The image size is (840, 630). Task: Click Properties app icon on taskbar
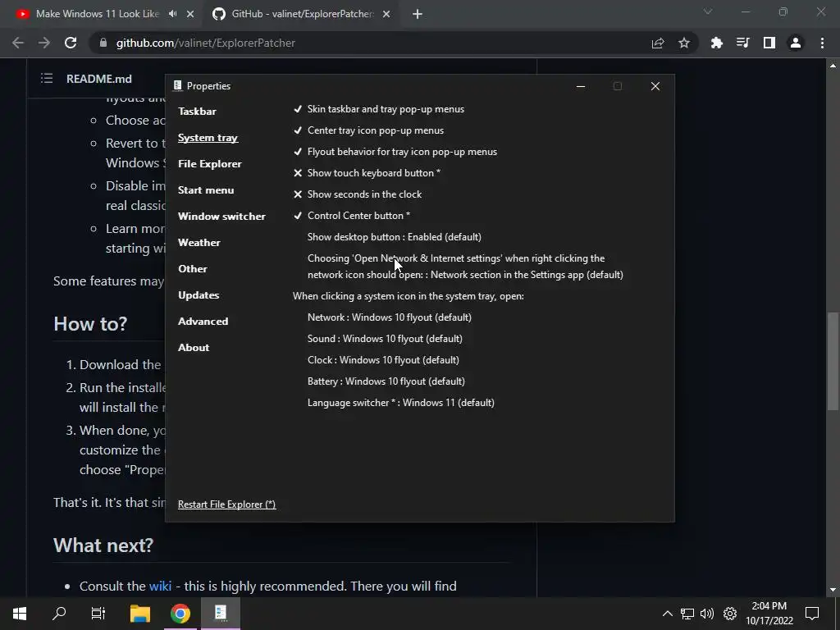point(221,612)
